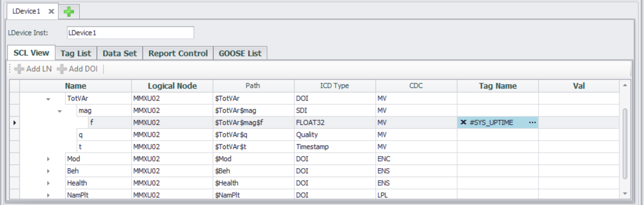Remove the #SYS_UPTIME tag with X icon
Image resolution: width=644 pixels, height=205 pixels.
[463, 123]
